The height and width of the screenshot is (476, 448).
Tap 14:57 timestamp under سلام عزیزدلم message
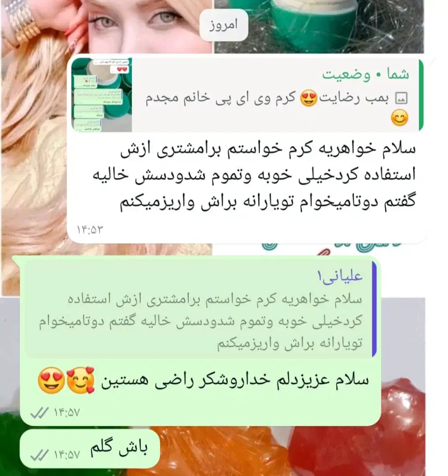pos(67,413)
